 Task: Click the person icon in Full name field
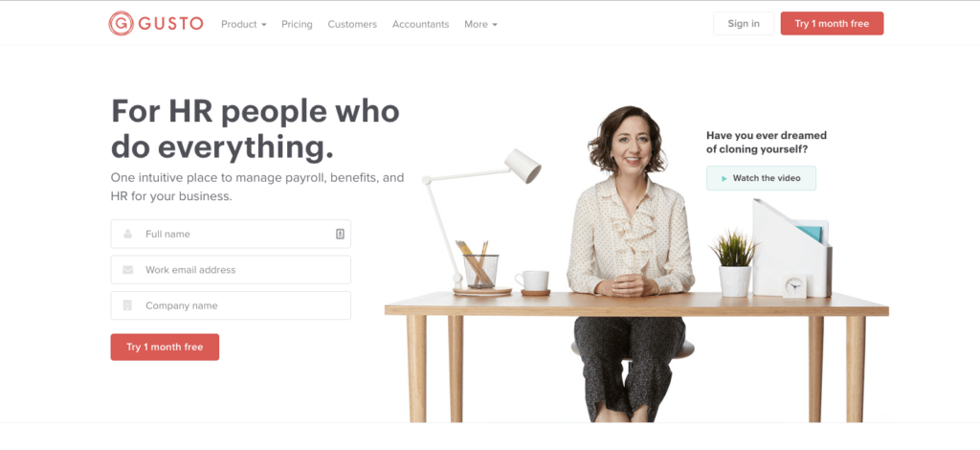[x=127, y=234]
